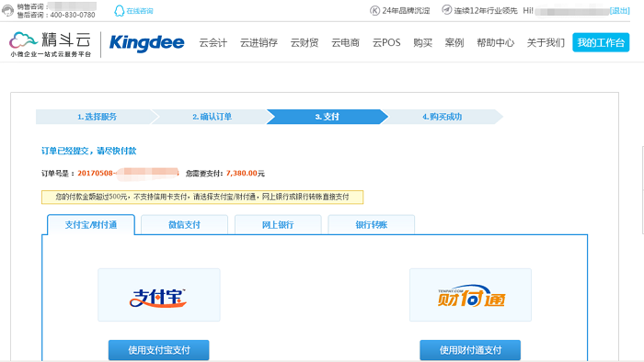Screen dimensions: 644x362
Task: Click the 精斗云 cloud logo
Action: click(50, 44)
